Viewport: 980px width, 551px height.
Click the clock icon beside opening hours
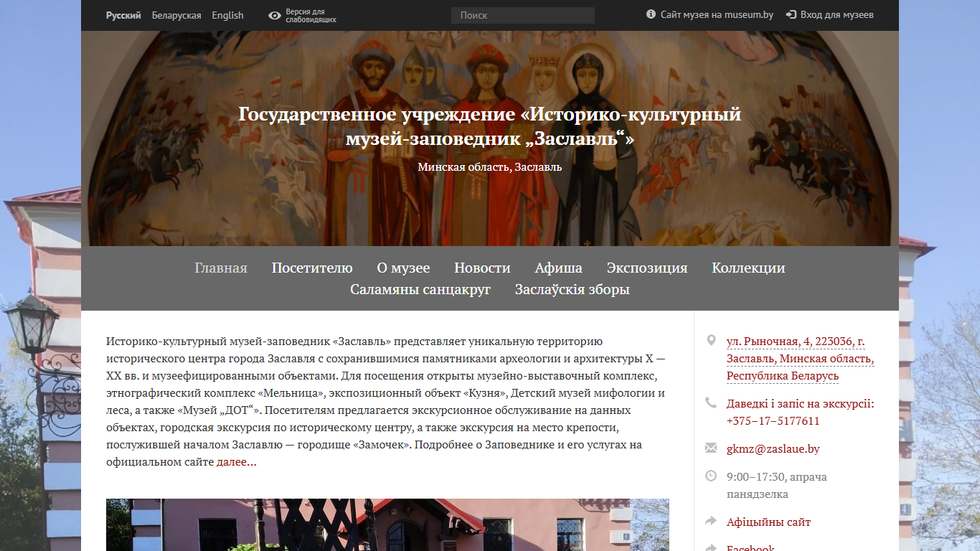coord(711,476)
